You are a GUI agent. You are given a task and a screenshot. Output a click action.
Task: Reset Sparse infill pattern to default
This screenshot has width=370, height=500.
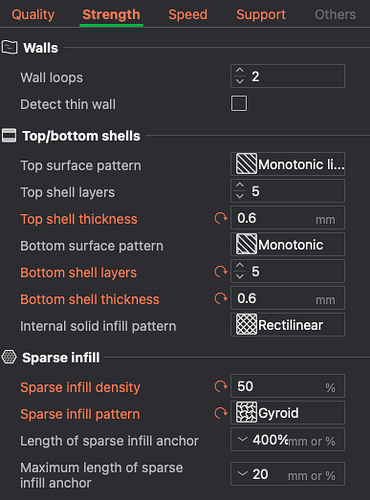point(221,413)
